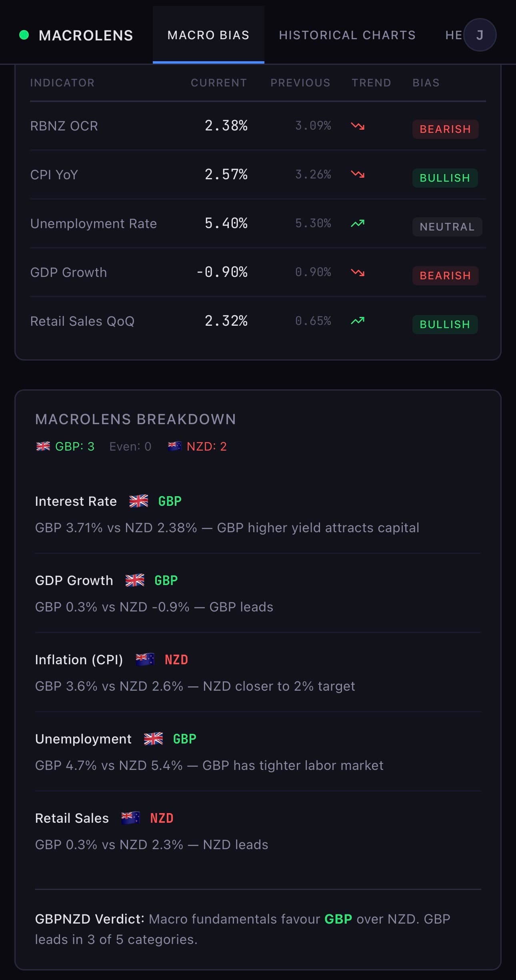
Task: Click the NEUTRAL badge for Unemployment Rate
Action: [447, 227]
